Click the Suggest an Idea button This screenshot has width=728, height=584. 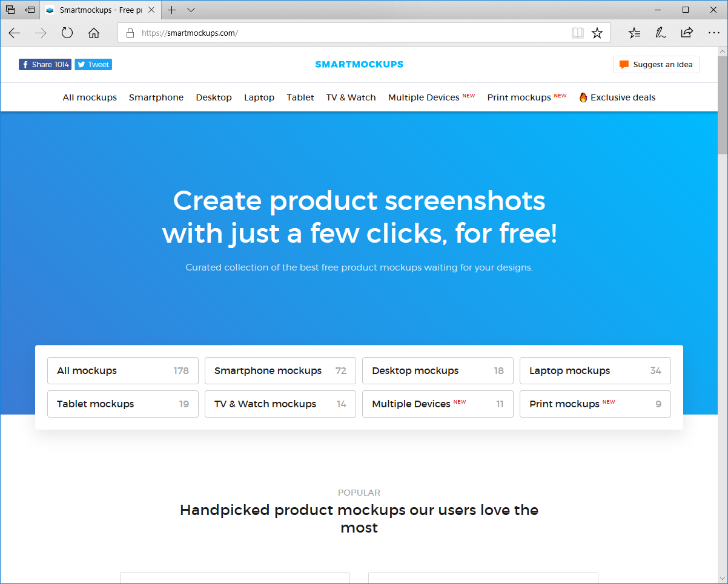[656, 65]
